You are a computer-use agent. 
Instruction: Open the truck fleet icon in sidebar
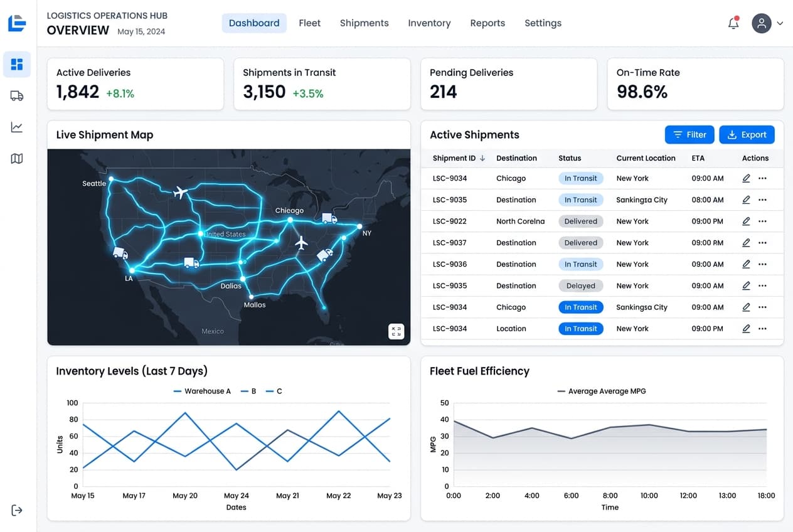point(17,95)
